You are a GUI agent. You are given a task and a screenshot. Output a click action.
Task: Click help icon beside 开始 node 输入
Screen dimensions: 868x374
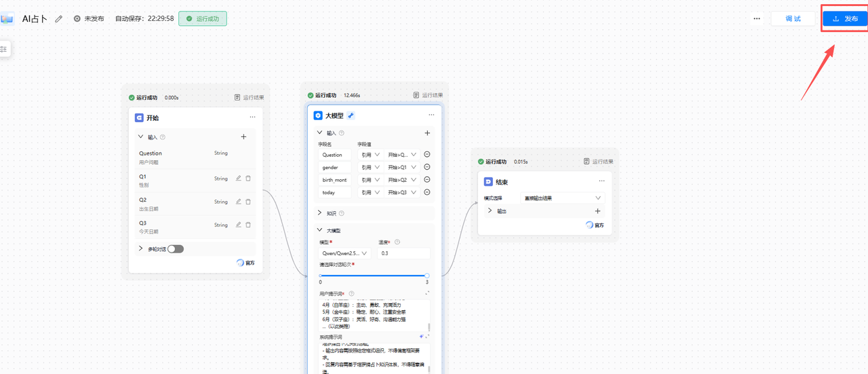pyautogui.click(x=163, y=137)
